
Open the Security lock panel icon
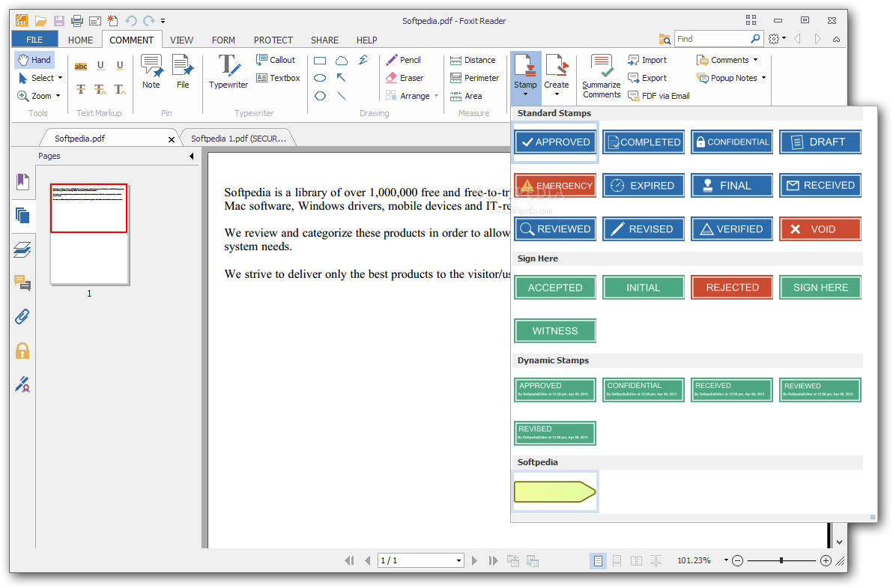click(22, 350)
